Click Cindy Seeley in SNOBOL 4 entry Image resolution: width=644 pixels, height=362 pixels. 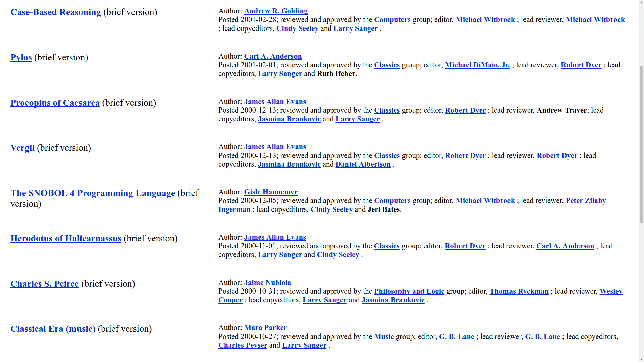tap(331, 209)
